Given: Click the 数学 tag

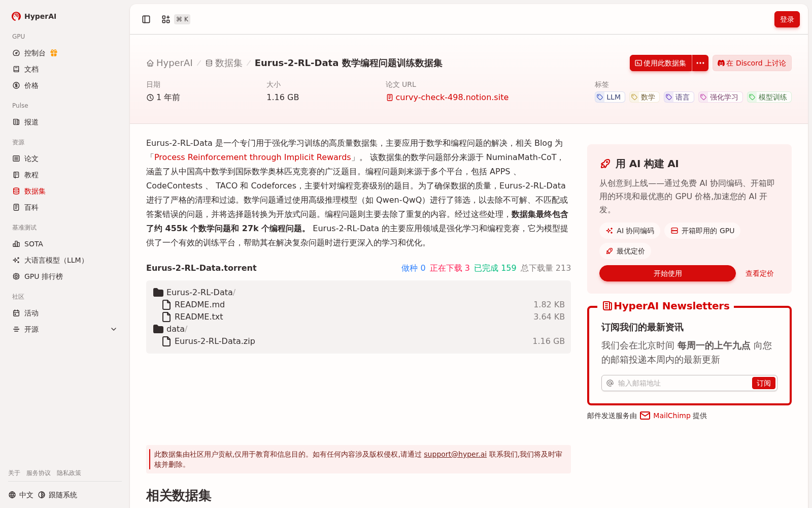Looking at the screenshot, I should (x=644, y=97).
